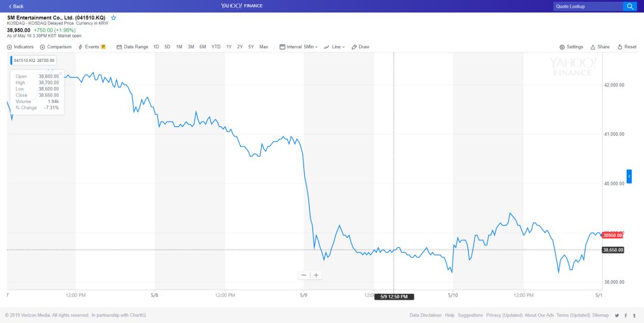Open the Line chart type dropdown
Image resolution: width=644 pixels, height=323 pixels.
coord(335,47)
